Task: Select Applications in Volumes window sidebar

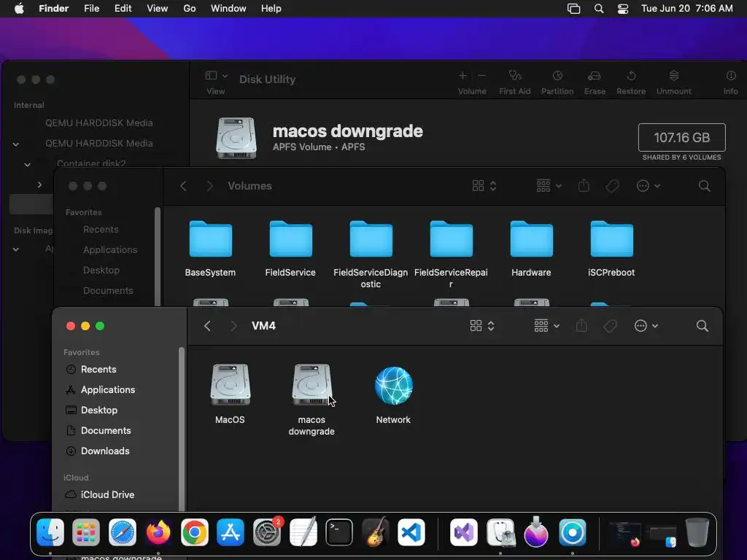Action: (x=110, y=249)
